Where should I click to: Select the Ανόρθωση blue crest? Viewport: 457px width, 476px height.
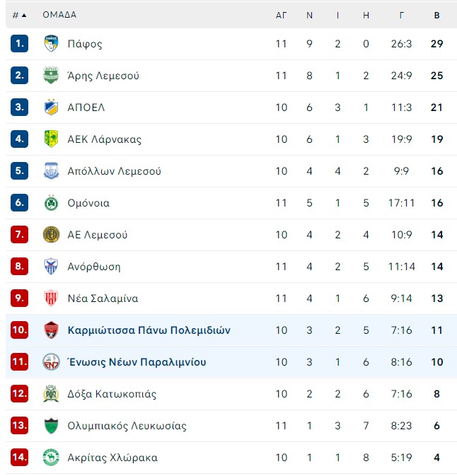(51, 267)
